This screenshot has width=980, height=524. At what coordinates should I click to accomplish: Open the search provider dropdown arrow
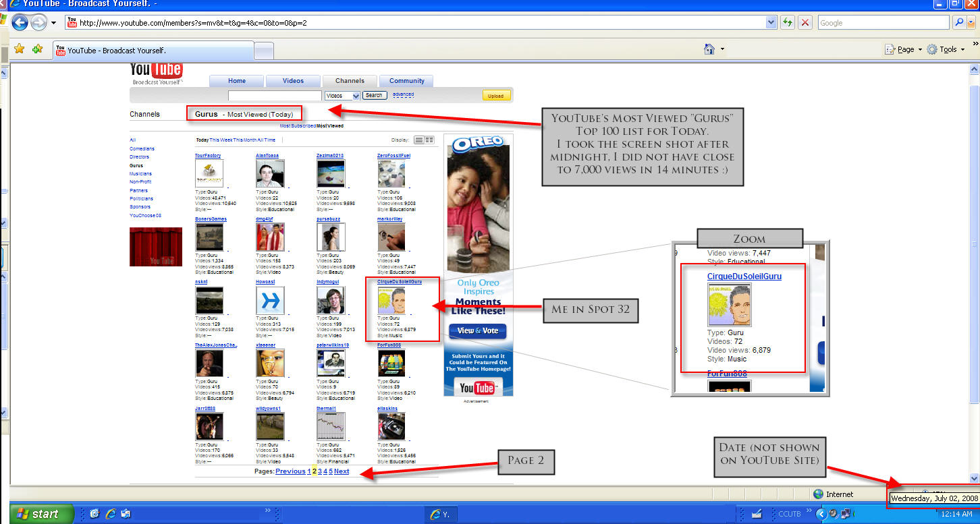pyautogui.click(x=971, y=23)
